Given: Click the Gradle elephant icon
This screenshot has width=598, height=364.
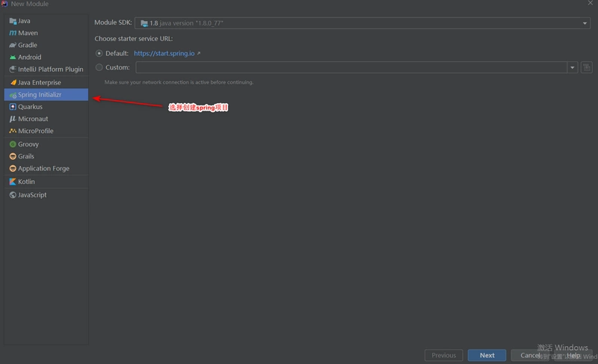Looking at the screenshot, I should (x=13, y=45).
